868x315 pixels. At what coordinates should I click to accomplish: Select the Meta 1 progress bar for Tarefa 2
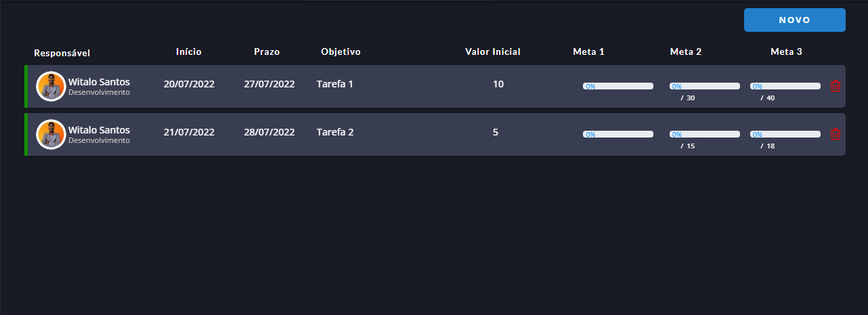[x=618, y=134]
